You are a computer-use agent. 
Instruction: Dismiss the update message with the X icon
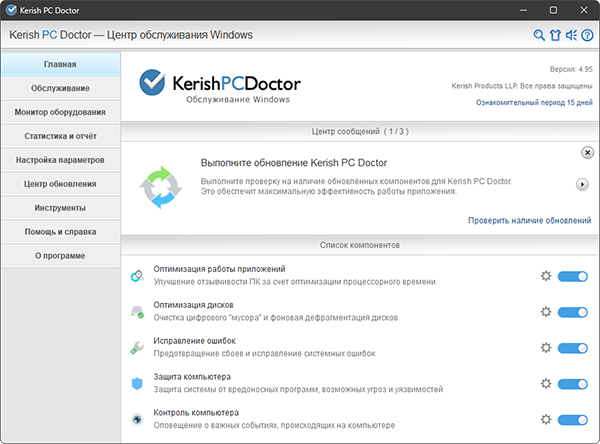click(587, 152)
